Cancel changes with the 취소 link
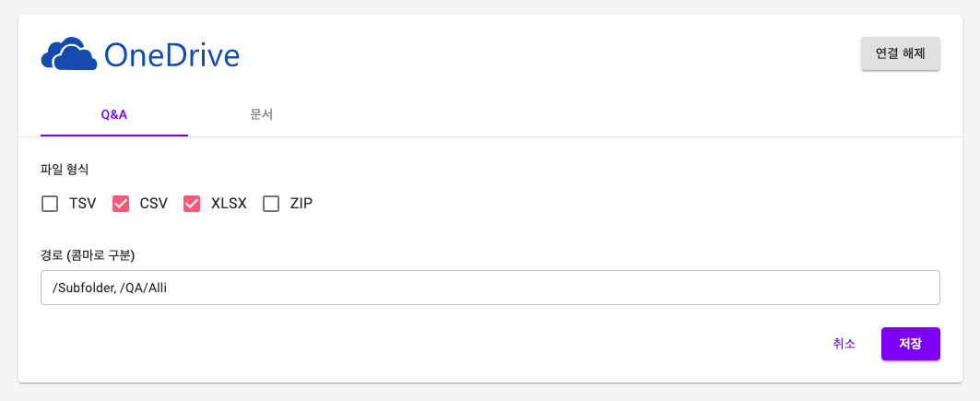This screenshot has width=980, height=401. point(844,344)
